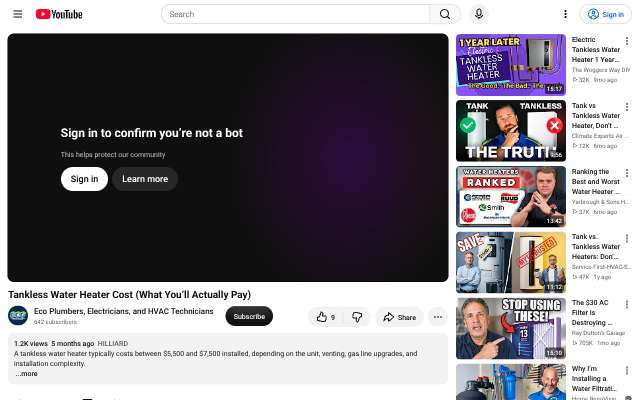Click Sign in button inside video player
This screenshot has height=400, width=640.
tap(84, 179)
